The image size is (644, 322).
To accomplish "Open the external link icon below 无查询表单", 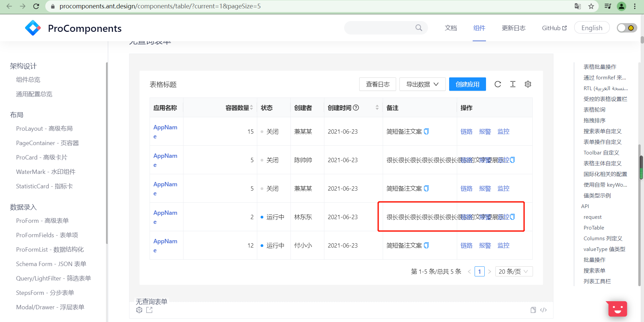I will click(x=149, y=310).
